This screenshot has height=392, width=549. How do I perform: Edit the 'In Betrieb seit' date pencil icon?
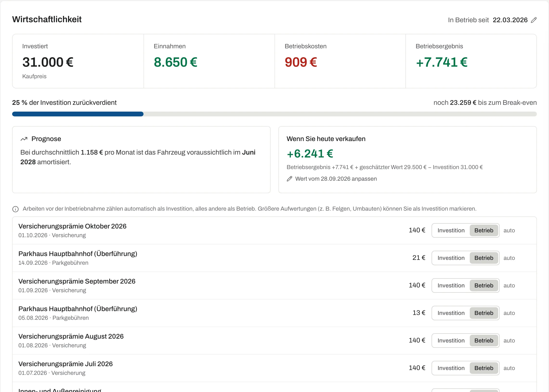coord(534,20)
